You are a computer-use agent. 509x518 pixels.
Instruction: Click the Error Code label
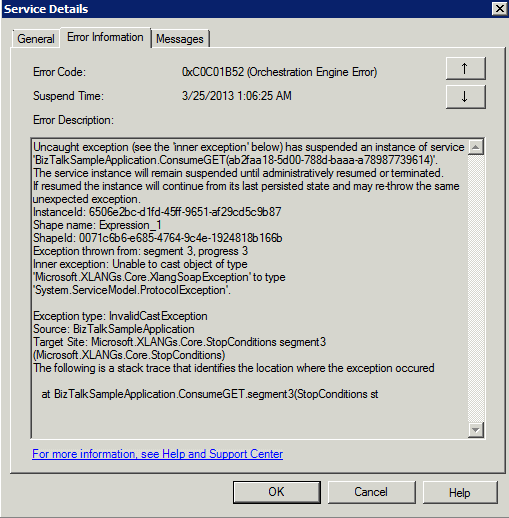pos(59,72)
